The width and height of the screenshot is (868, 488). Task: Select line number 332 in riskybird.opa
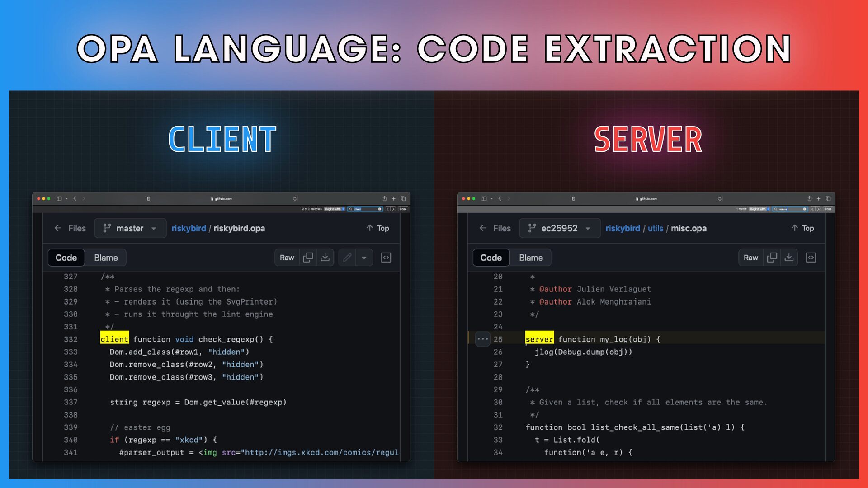tap(71, 339)
